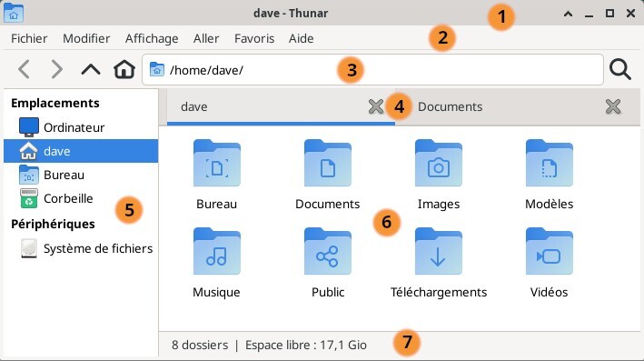This screenshot has width=644, height=361.
Task: Open the Favoris menu
Action: tap(254, 39)
